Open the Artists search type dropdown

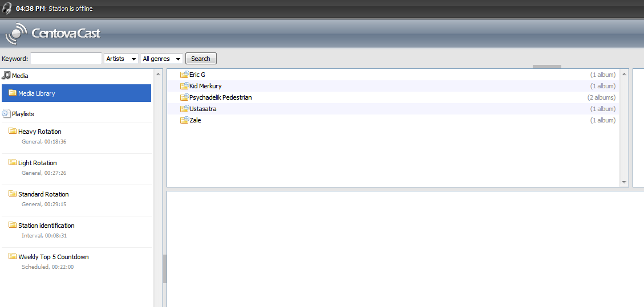coord(121,59)
